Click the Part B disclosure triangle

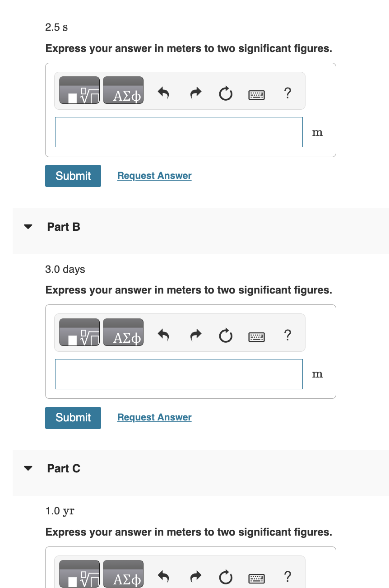(x=28, y=227)
